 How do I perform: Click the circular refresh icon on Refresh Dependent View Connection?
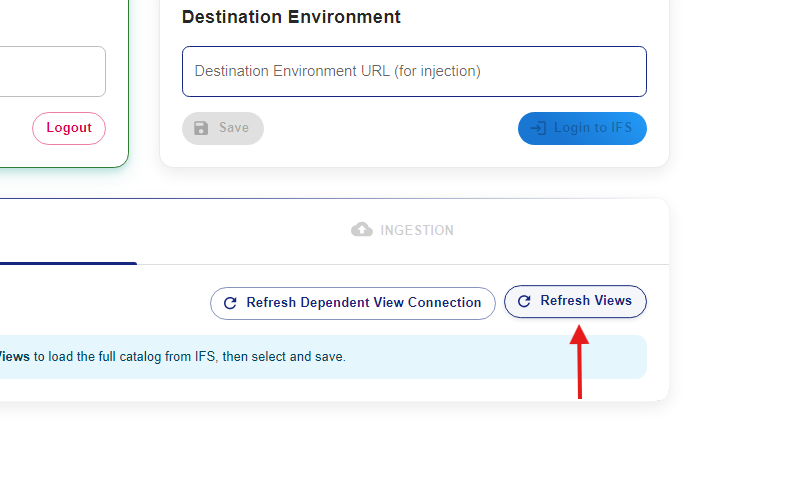231,303
